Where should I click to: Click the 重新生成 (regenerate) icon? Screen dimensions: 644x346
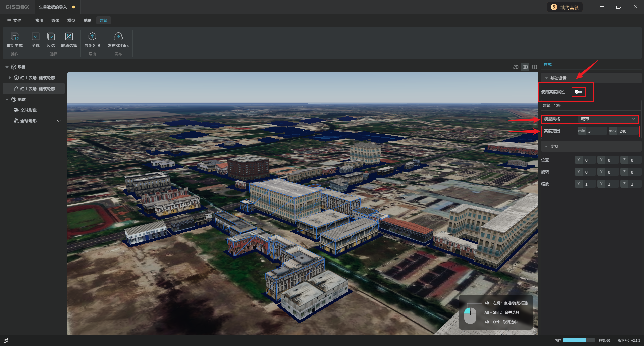coord(15,37)
